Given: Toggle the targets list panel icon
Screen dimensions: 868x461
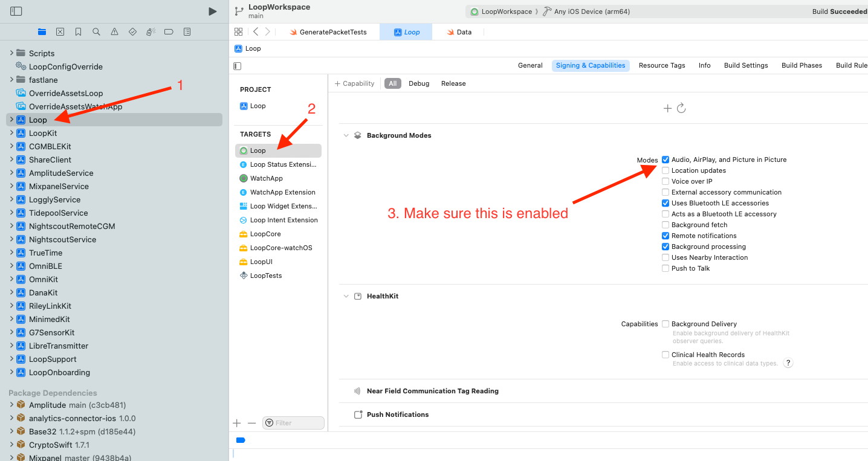Looking at the screenshot, I should [x=237, y=66].
